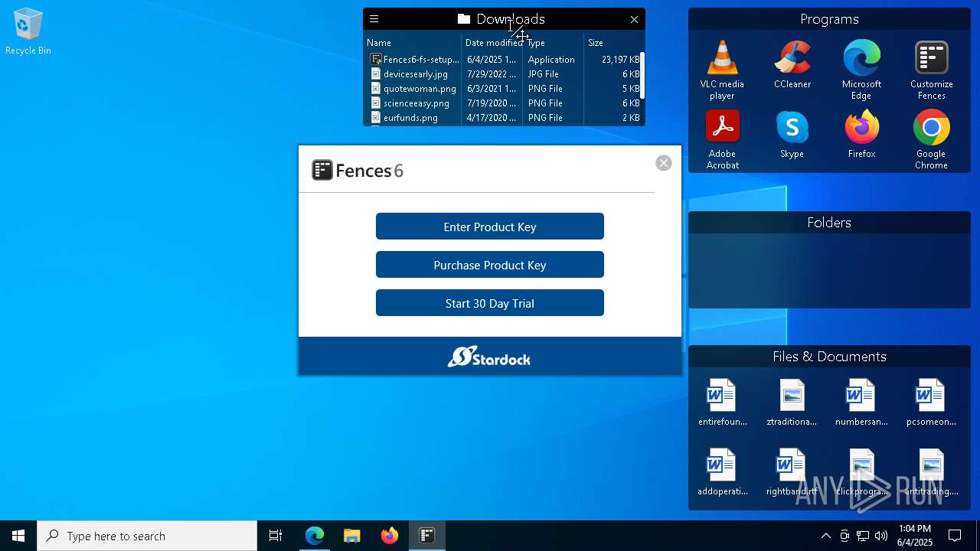Select pcsomeon... Word document
980x551 pixels.
click(x=931, y=403)
